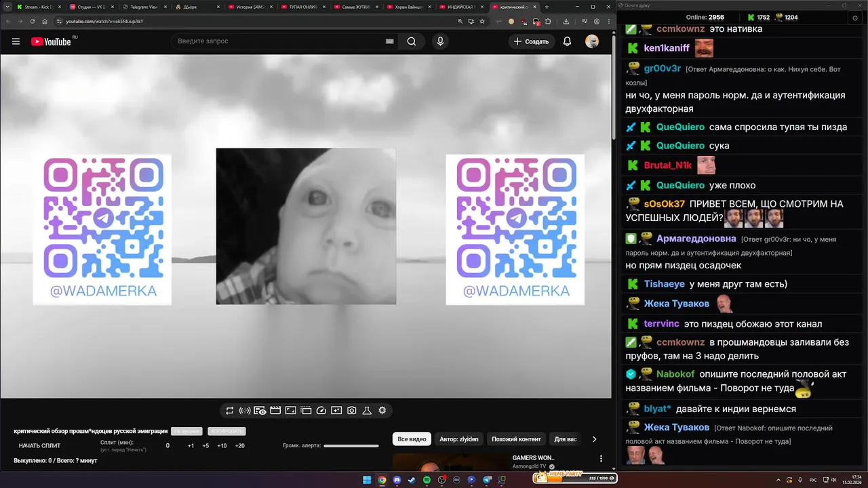Select the Для вас filter chip
Screen dimensions: 868x488
click(566, 439)
